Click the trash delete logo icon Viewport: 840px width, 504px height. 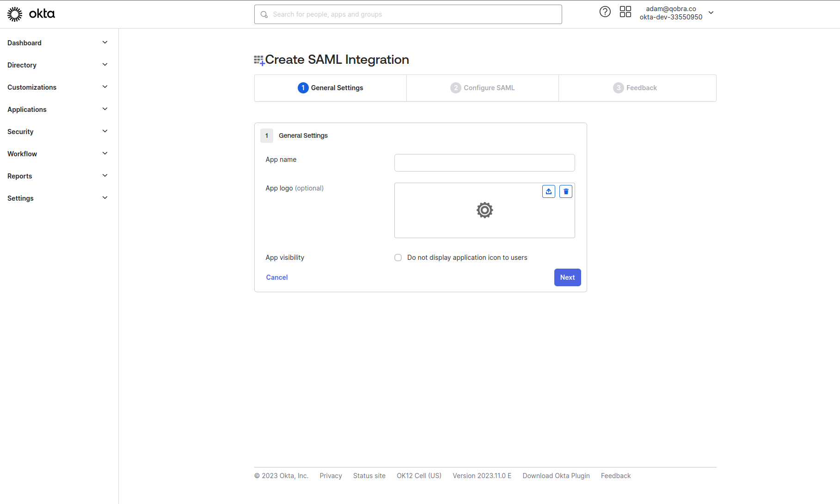(x=566, y=191)
